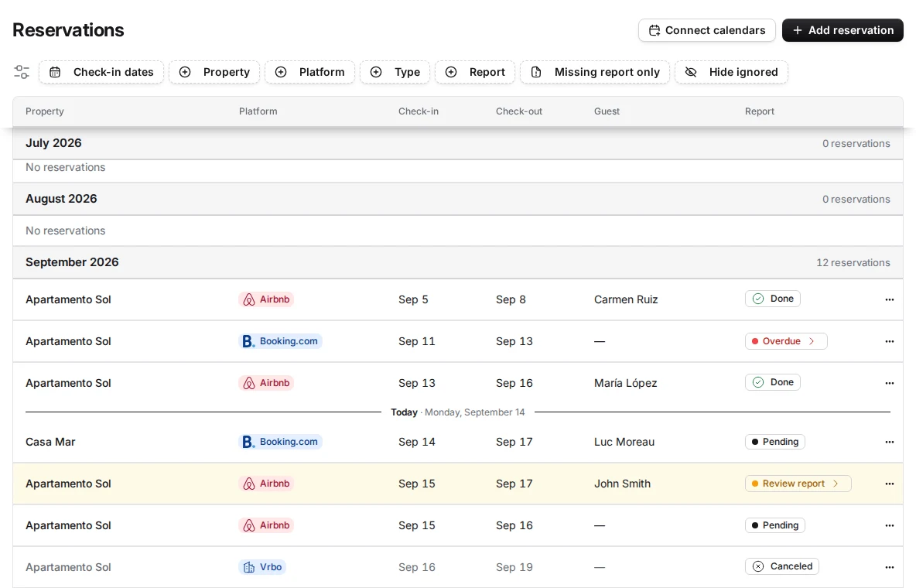The height and width of the screenshot is (588, 916).
Task: Open the Report filter dropdown
Action: coord(475,72)
